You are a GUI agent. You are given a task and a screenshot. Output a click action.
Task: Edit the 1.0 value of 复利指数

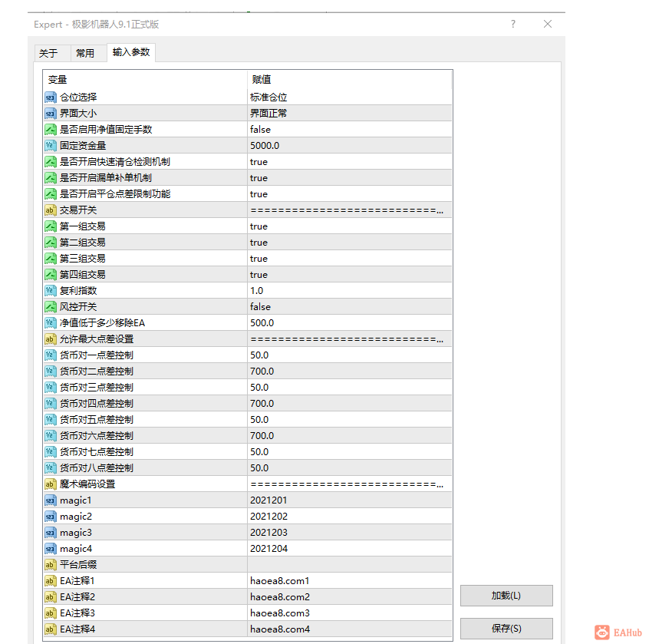tap(350, 291)
